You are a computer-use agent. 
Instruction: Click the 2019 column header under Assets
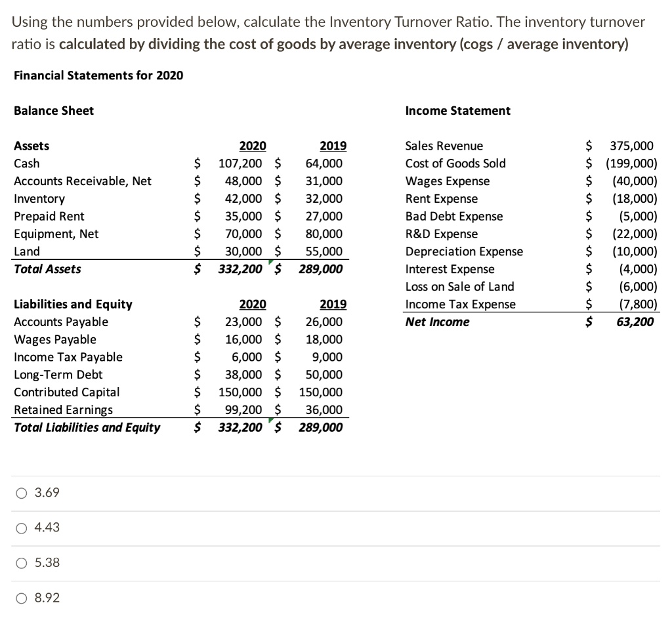(x=333, y=146)
